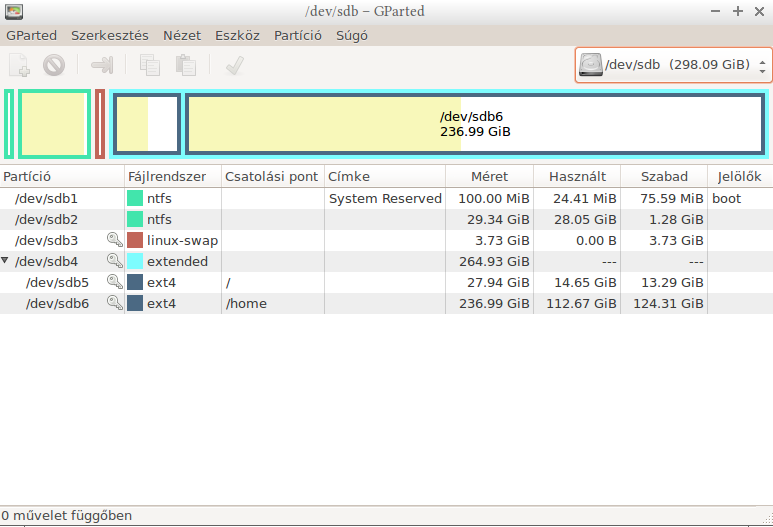Select the /dev/sdb4 partition row
Viewport: 773px width, 527px height.
pyautogui.click(x=386, y=261)
